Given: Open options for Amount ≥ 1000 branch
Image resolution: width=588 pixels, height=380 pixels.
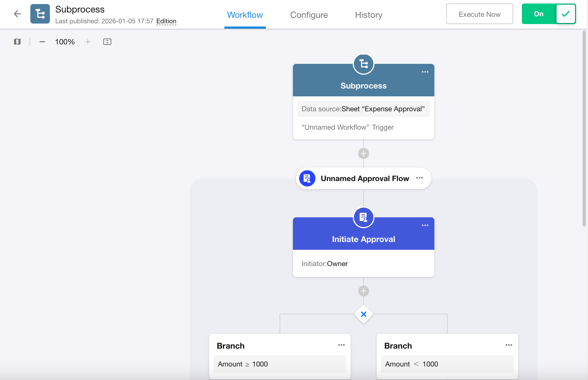Looking at the screenshot, I should pos(341,345).
